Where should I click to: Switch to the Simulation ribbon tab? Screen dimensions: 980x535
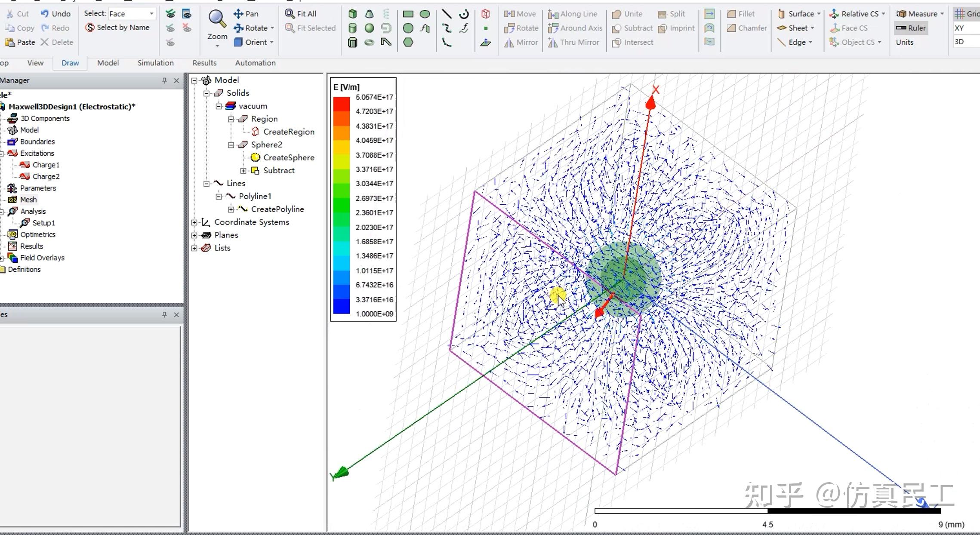coord(155,63)
